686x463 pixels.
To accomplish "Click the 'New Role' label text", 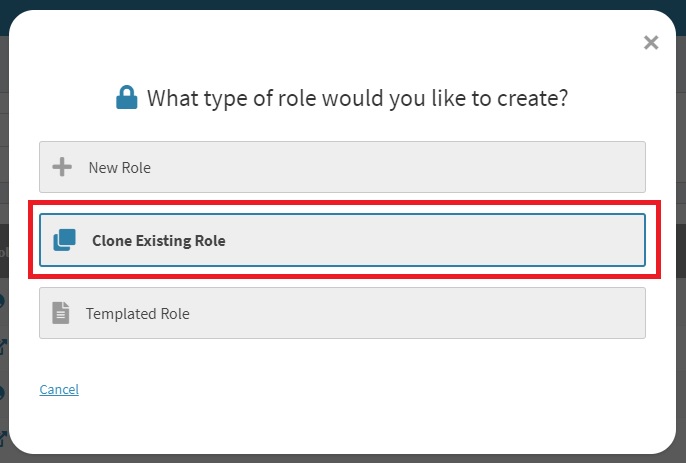I will (119, 167).
